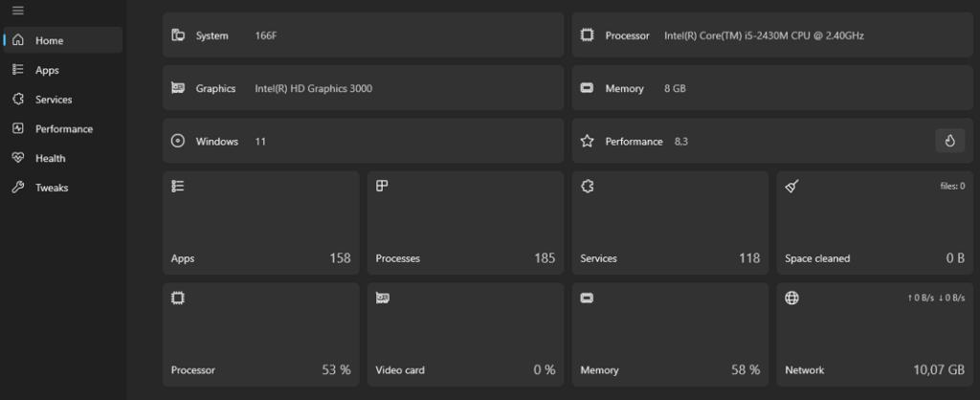Click the Services puzzle icon in sidebar

(x=18, y=99)
